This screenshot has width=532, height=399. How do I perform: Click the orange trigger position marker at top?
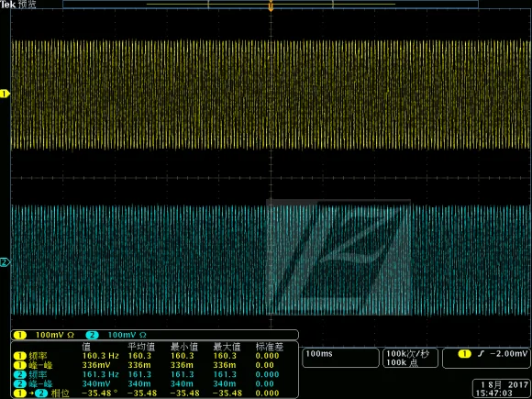coord(271,6)
